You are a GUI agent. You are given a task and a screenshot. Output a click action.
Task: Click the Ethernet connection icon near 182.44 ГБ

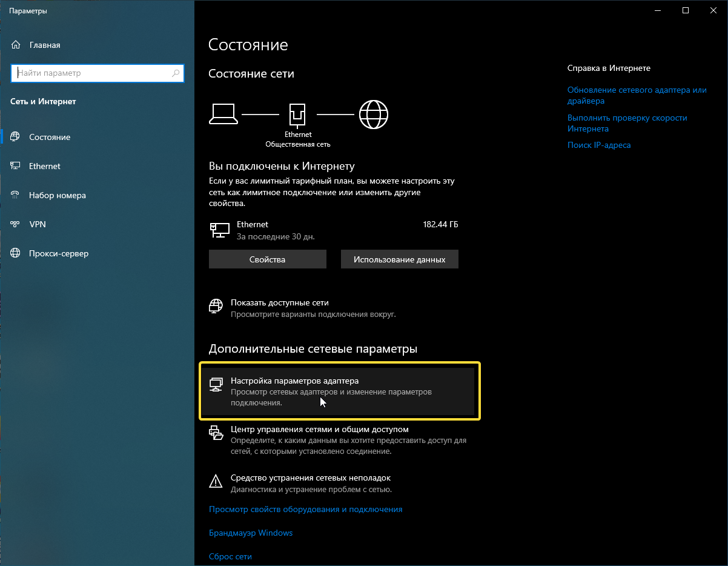click(220, 230)
